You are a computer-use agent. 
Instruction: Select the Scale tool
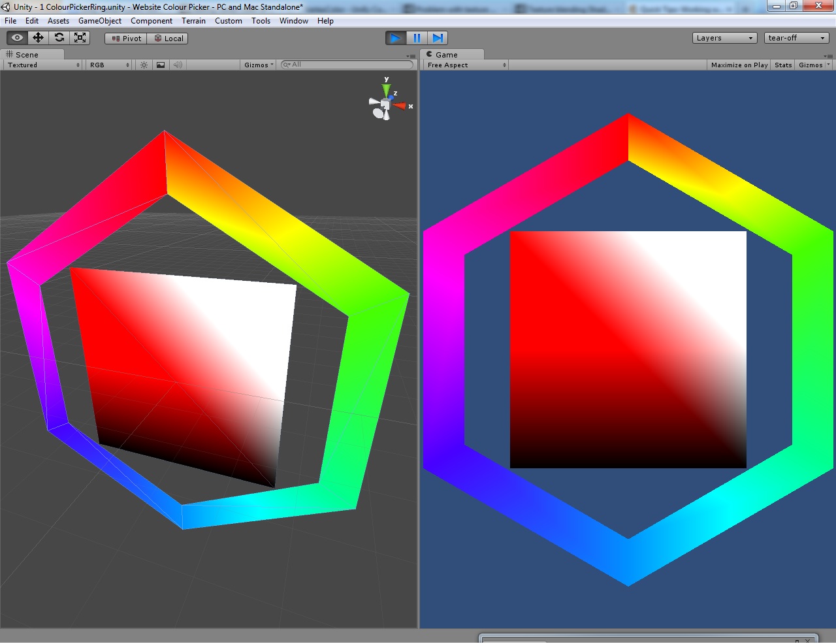pos(80,38)
